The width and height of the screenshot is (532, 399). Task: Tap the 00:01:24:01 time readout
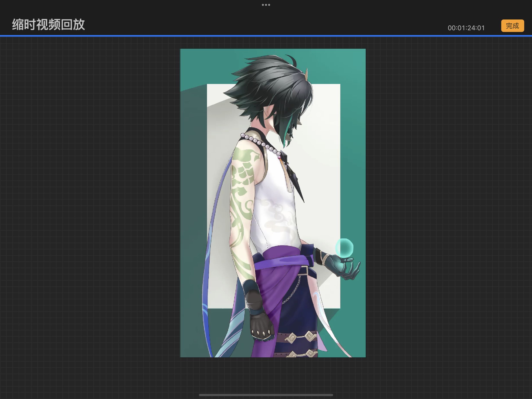(466, 28)
